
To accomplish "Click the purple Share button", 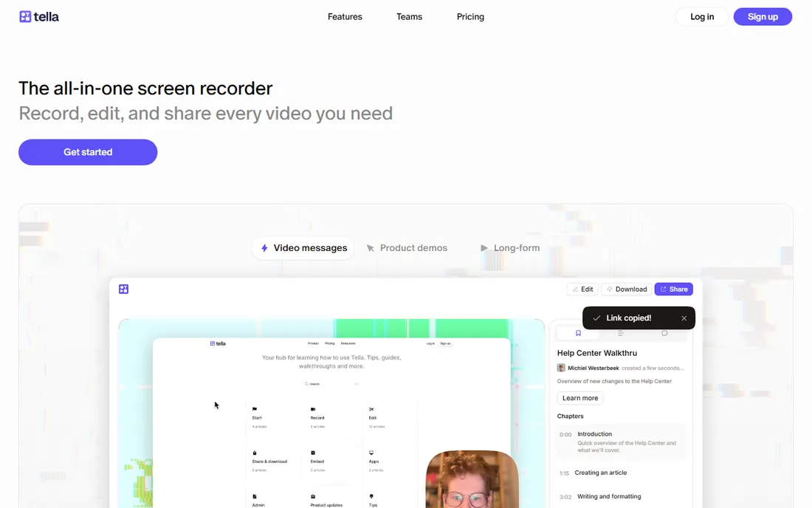I will point(674,289).
